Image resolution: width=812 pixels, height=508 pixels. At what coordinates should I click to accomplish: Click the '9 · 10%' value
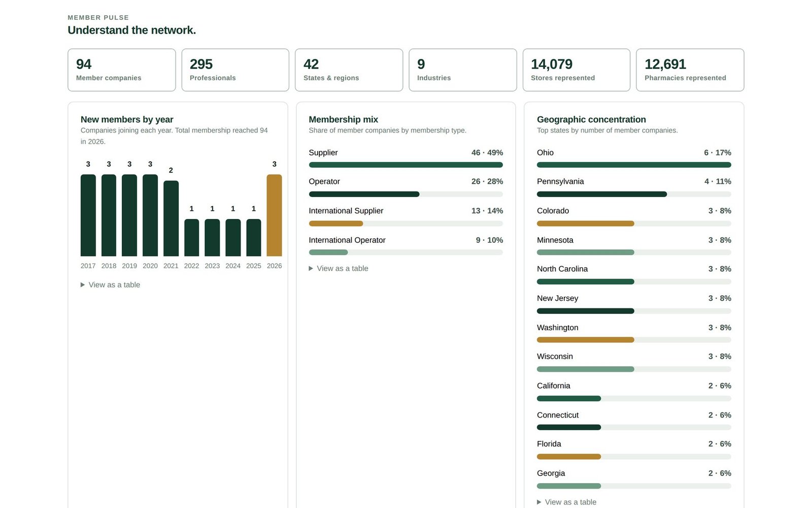pyautogui.click(x=489, y=240)
